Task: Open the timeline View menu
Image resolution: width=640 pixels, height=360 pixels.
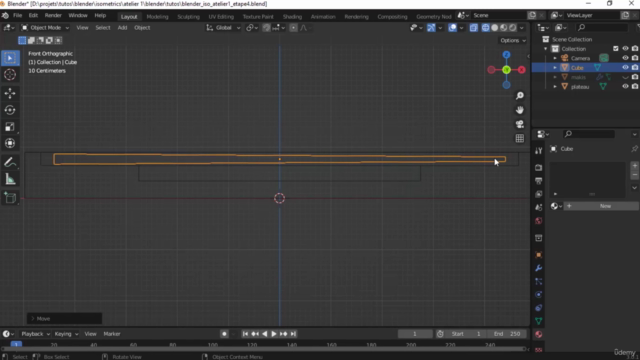Action: click(x=90, y=334)
